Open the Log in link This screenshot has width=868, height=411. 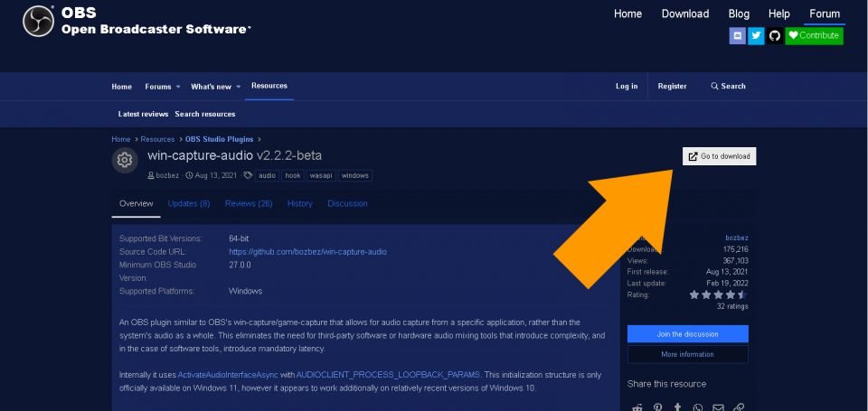pyautogui.click(x=627, y=87)
